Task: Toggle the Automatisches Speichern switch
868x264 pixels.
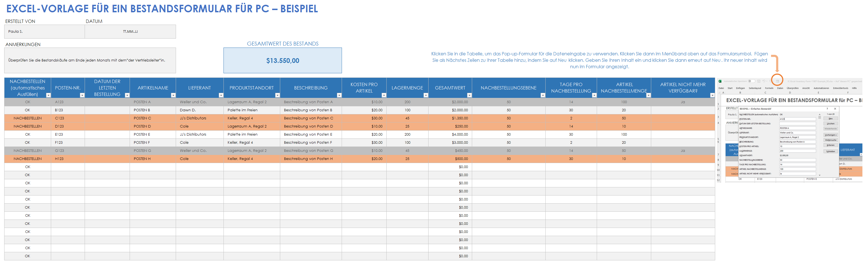Action: [752, 81]
